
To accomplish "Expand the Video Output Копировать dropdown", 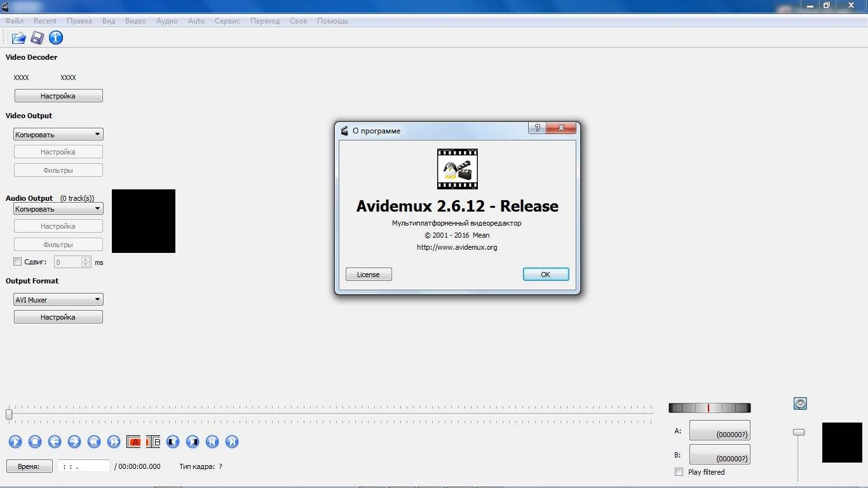I will click(58, 135).
